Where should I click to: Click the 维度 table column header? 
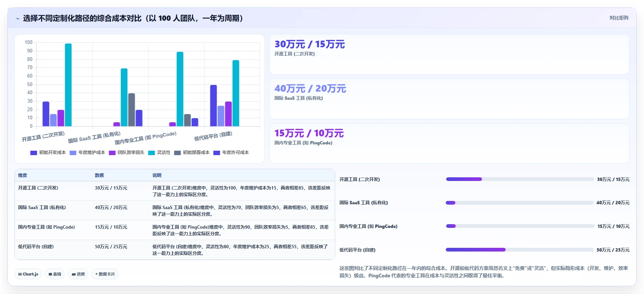pos(23,175)
